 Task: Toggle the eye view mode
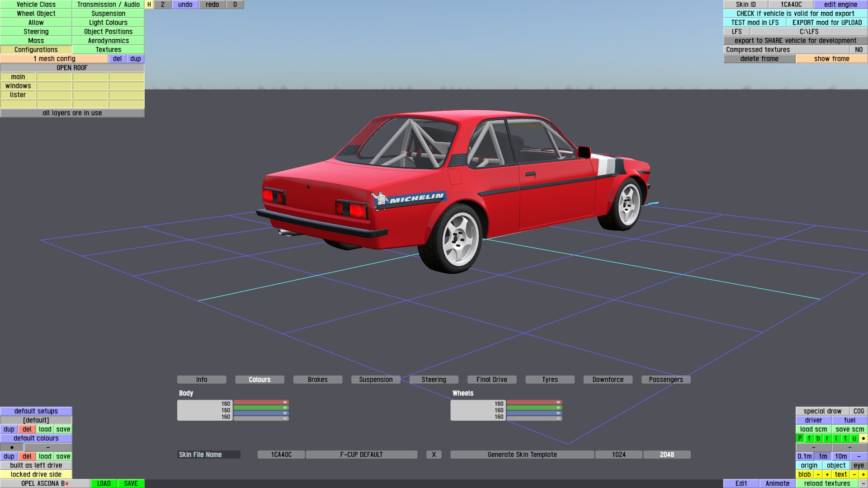tap(859, 465)
